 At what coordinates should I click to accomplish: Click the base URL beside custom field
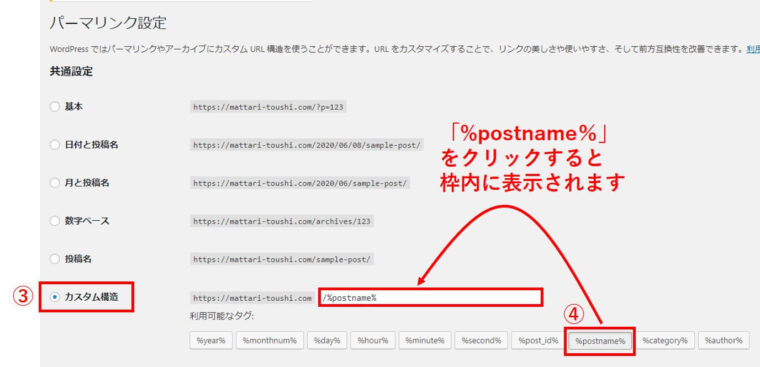(253, 298)
